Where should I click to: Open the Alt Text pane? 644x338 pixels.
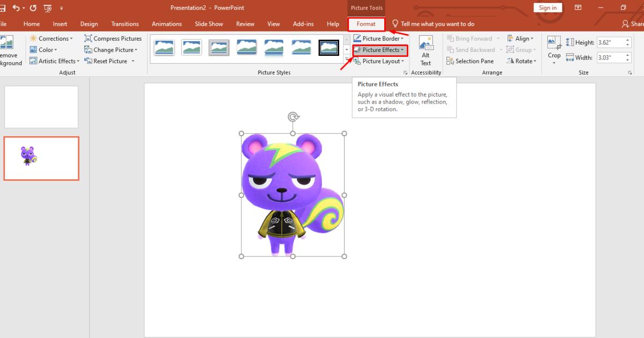click(426, 51)
